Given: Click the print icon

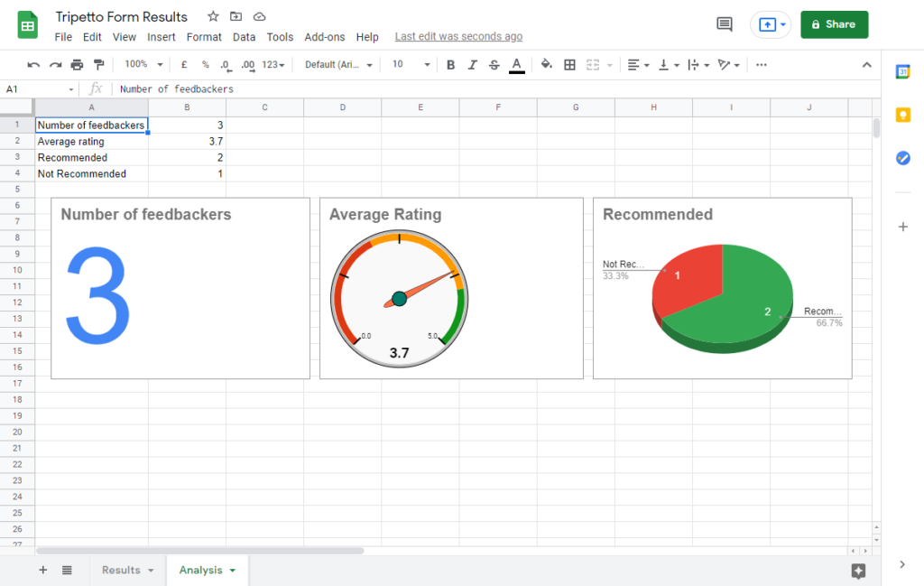Looking at the screenshot, I should [77, 65].
